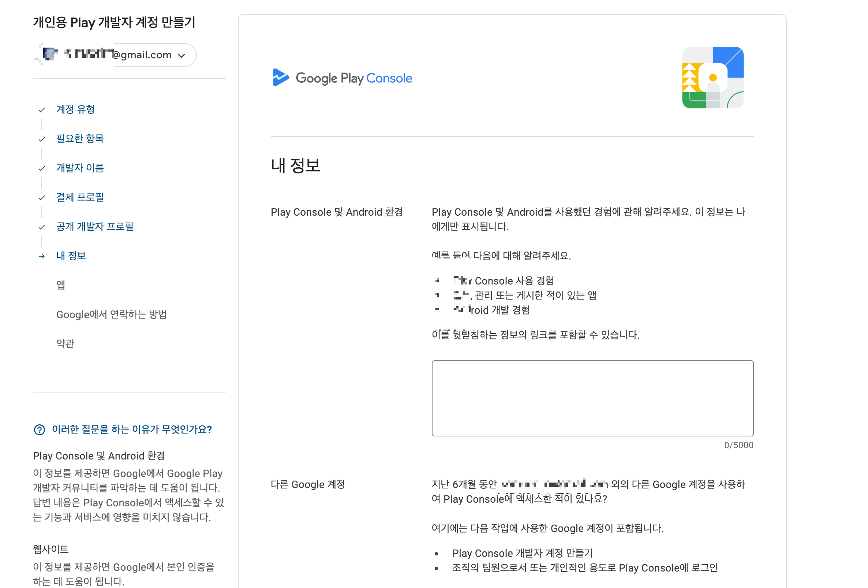Click the checkmark icon beside 계정 유형
868x588 pixels.
pyautogui.click(x=42, y=110)
